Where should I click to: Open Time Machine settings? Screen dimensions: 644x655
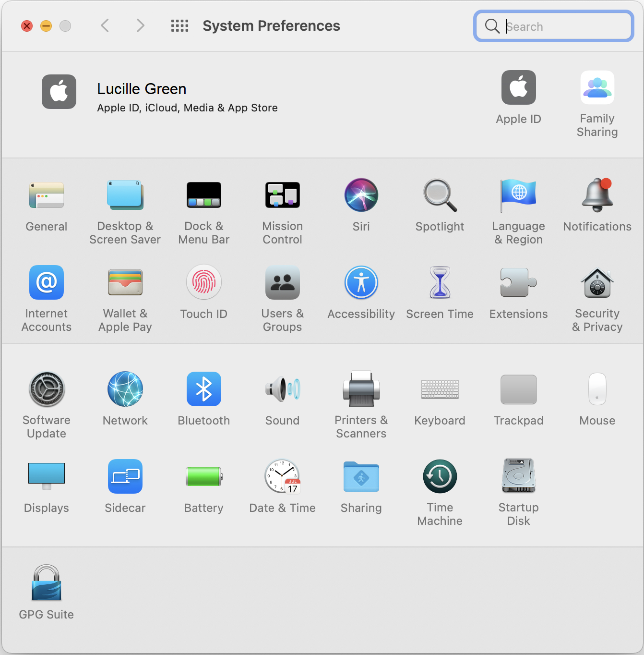(440, 476)
